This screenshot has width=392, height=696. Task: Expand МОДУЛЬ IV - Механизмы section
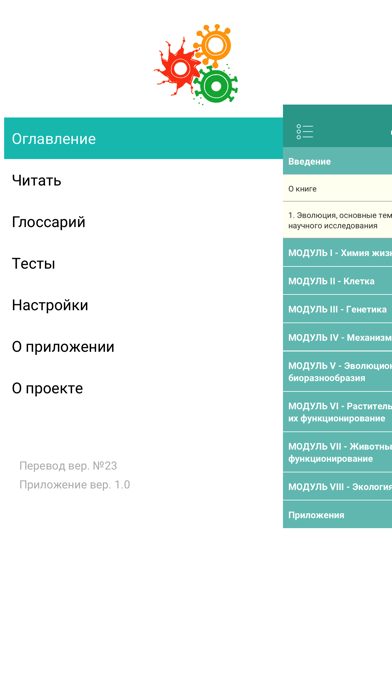pyautogui.click(x=337, y=337)
